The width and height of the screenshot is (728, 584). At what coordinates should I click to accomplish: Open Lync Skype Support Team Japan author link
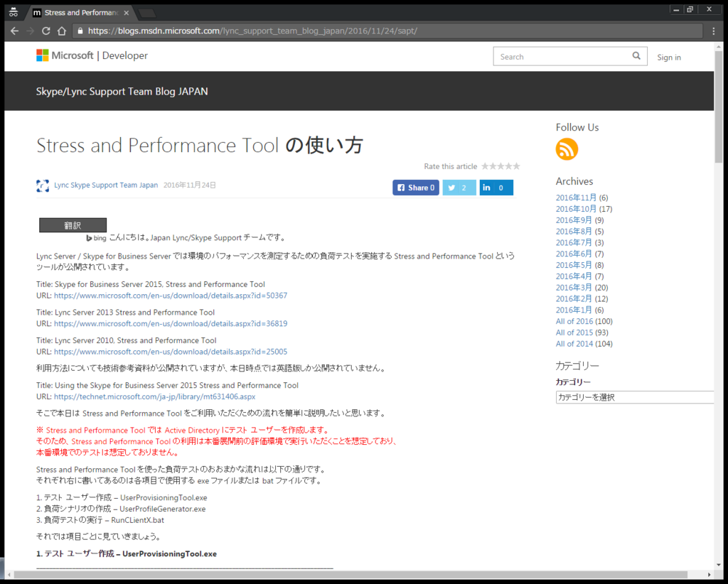click(106, 185)
